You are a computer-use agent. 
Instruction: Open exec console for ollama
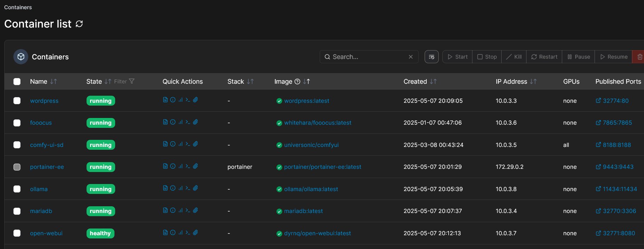point(188,188)
